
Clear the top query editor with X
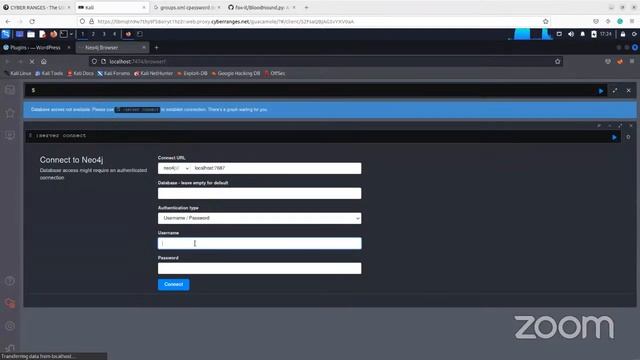[629, 91]
